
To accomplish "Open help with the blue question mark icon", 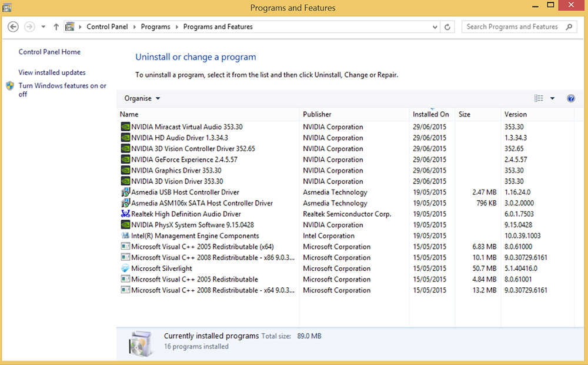I will (x=570, y=98).
